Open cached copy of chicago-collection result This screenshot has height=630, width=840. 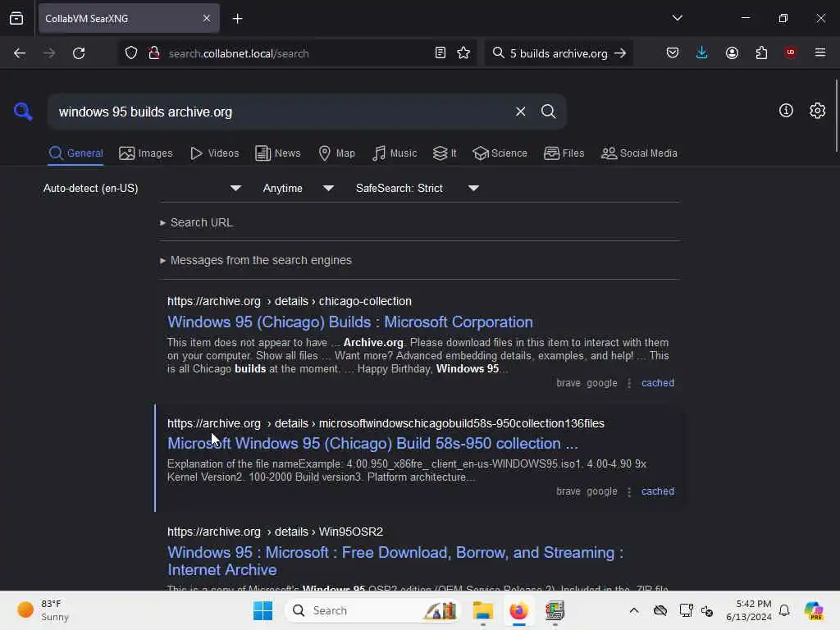[x=658, y=383]
